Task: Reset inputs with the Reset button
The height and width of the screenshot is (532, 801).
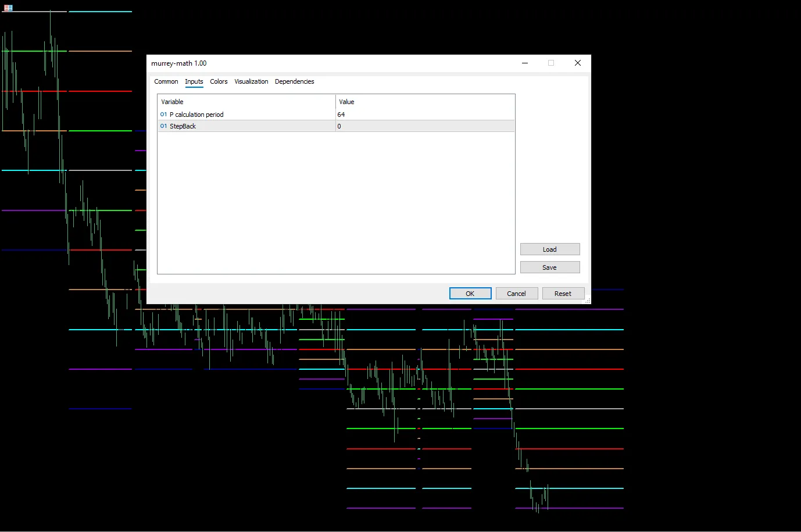Action: (563, 294)
